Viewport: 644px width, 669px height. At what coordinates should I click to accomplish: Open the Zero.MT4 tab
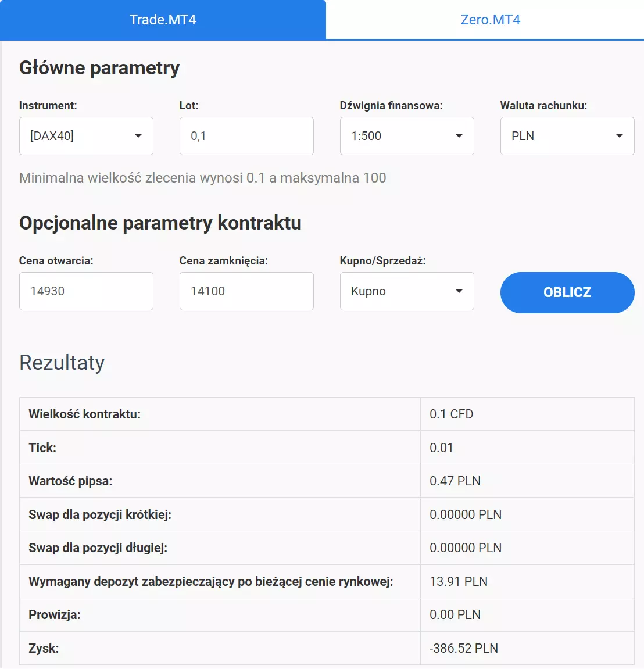point(491,20)
